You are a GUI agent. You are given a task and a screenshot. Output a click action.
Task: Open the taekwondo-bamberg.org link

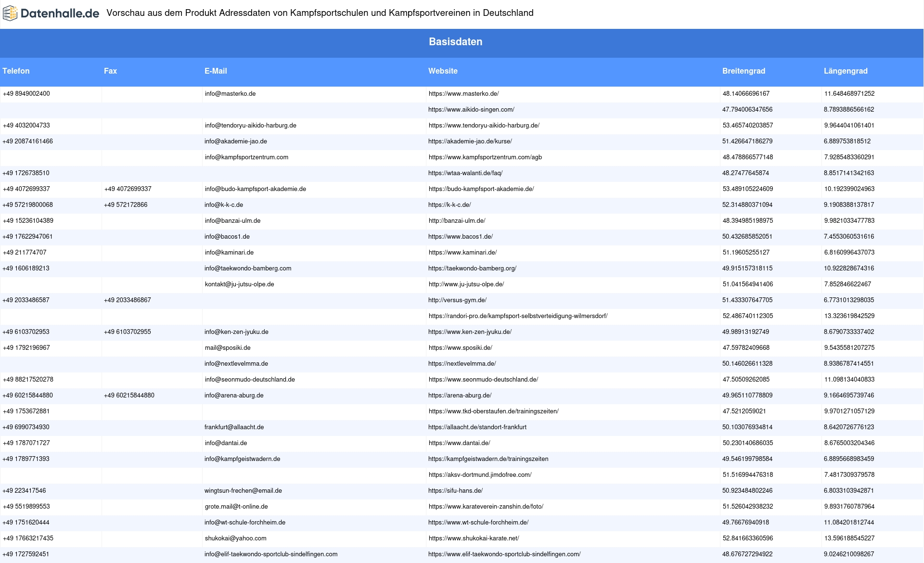[472, 269]
